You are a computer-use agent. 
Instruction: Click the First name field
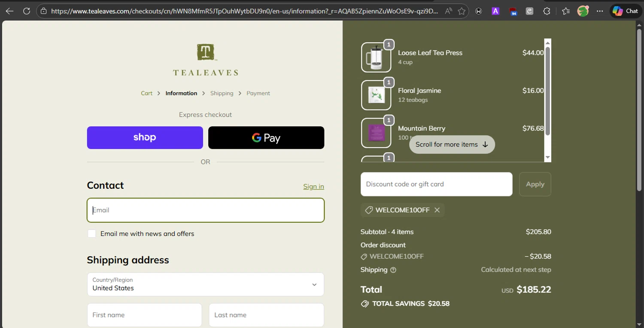(144, 315)
